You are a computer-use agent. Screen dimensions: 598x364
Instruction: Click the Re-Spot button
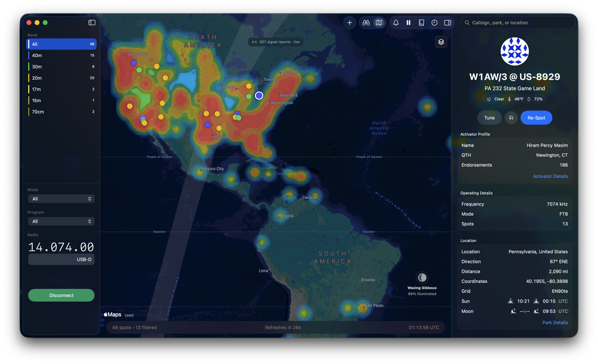pos(536,118)
